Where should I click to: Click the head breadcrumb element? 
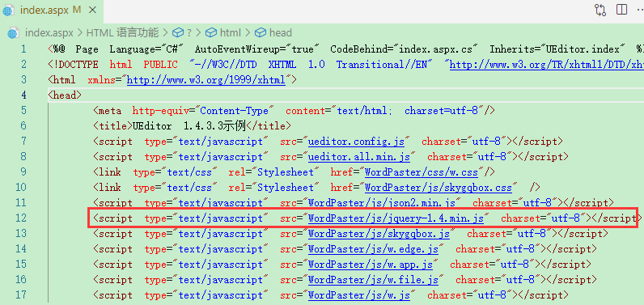click(281, 33)
